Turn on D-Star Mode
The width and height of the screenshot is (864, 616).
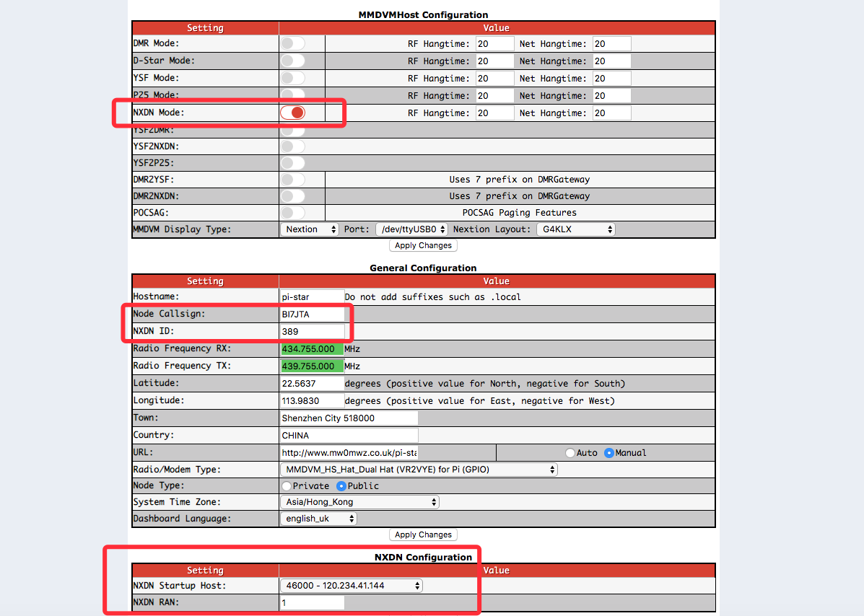click(x=292, y=61)
